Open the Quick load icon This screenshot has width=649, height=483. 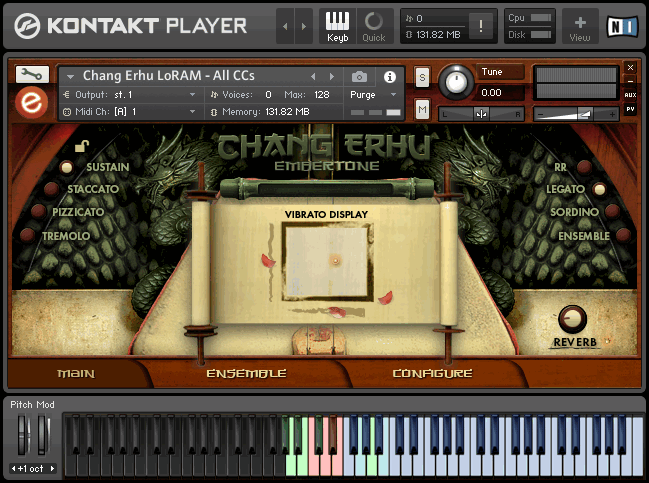coord(374,26)
